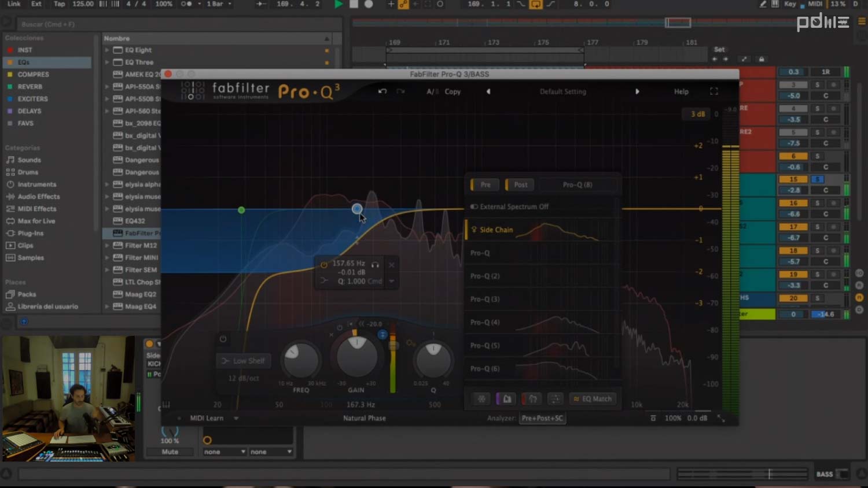The width and height of the screenshot is (868, 488).
Task: Go to the next Pro-Q preset
Action: [637, 91]
